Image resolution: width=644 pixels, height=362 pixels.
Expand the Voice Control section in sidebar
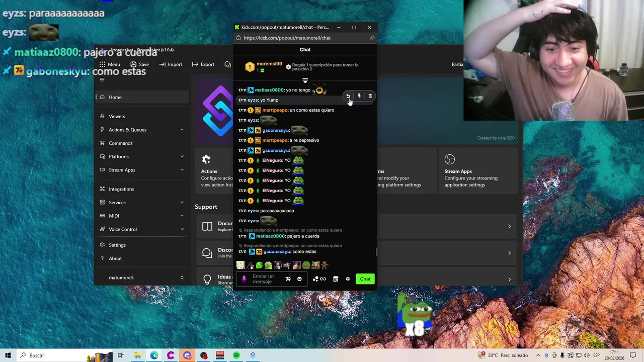[x=141, y=229]
